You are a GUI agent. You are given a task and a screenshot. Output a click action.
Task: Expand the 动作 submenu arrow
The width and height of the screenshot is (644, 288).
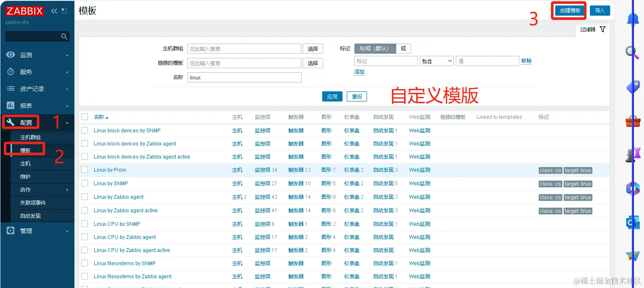tap(67, 190)
